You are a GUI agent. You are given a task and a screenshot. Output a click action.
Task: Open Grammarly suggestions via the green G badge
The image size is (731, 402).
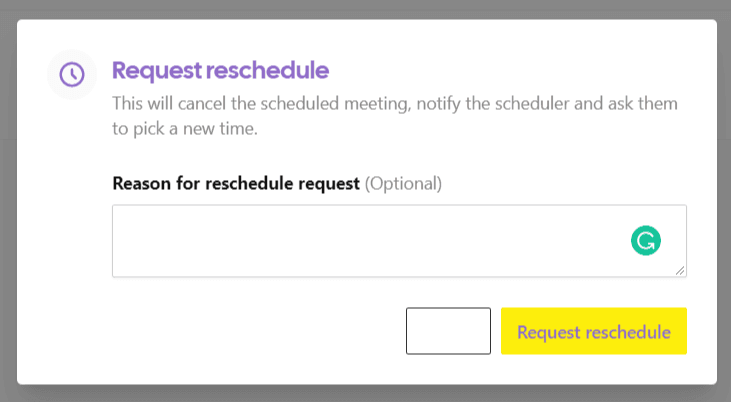(x=646, y=240)
